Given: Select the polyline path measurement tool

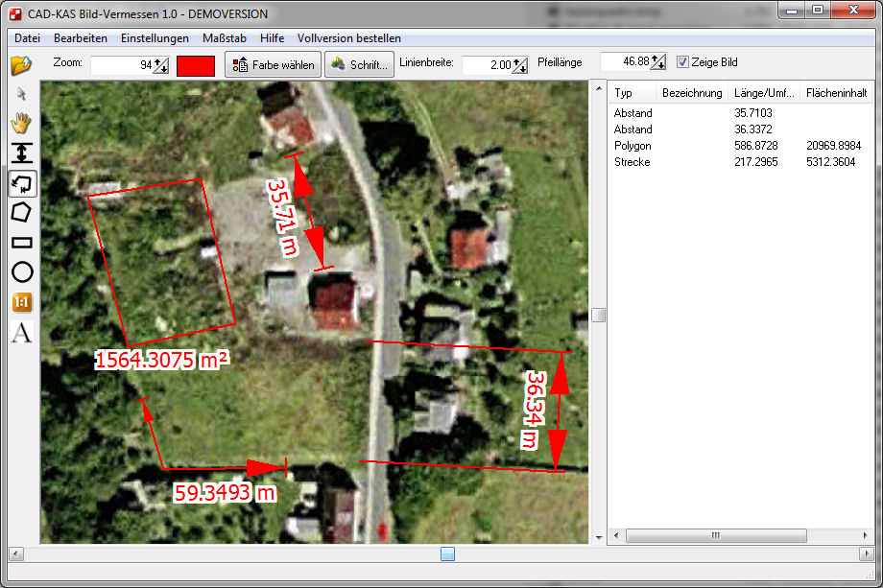Looking at the screenshot, I should 21,182.
